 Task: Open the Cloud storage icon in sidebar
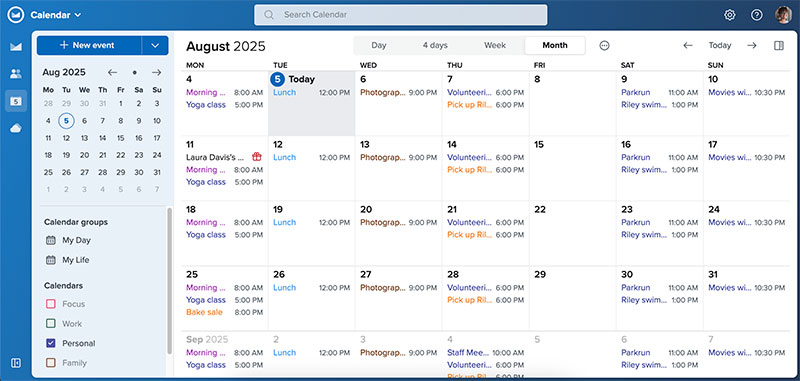(x=16, y=128)
